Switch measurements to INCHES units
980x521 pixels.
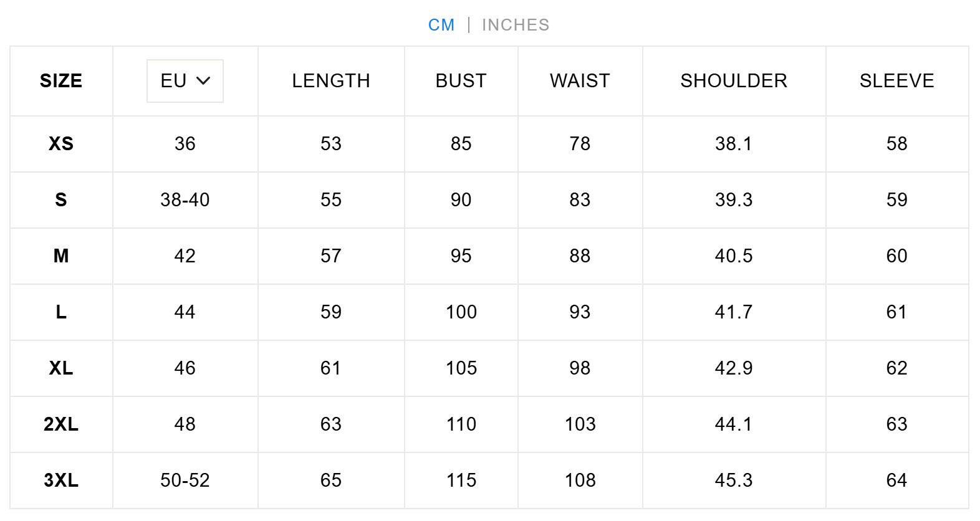tap(516, 25)
